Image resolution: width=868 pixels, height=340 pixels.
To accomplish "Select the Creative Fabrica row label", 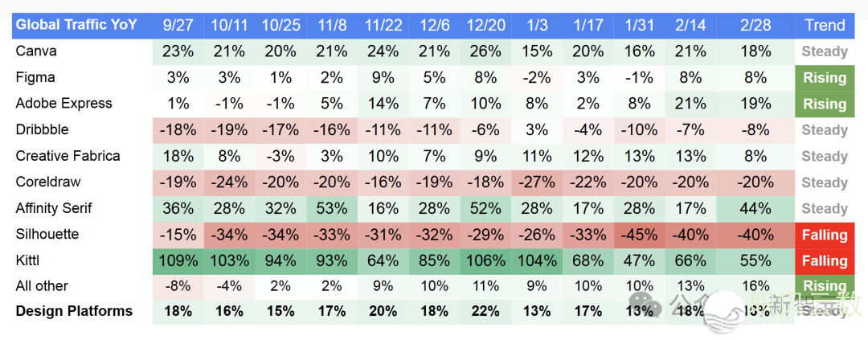I will pos(68,156).
